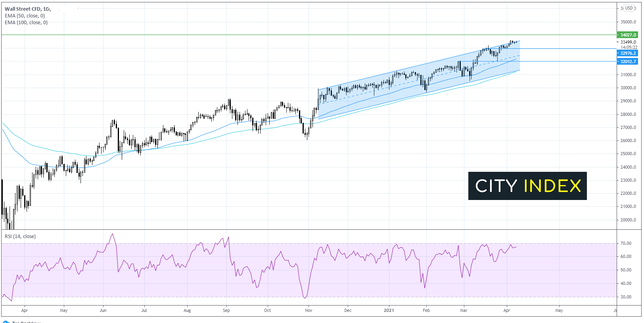Click the blue 32976.2 price label
The width and height of the screenshot is (644, 323).
(628, 53)
